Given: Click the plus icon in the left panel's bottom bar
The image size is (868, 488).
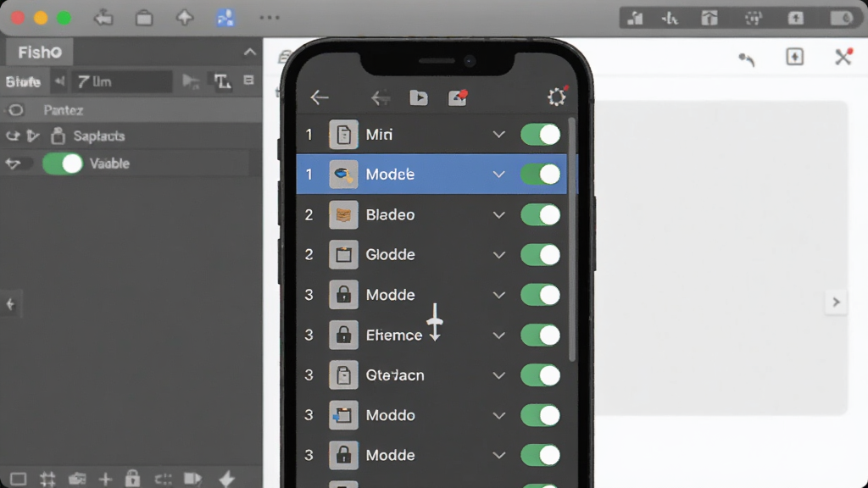Looking at the screenshot, I should coord(105,480).
